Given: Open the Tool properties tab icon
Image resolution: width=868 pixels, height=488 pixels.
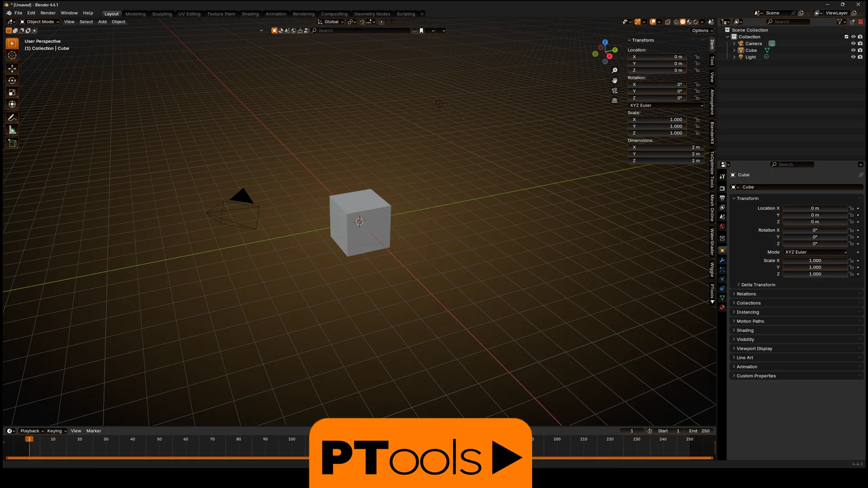Looking at the screenshot, I should click(722, 176).
